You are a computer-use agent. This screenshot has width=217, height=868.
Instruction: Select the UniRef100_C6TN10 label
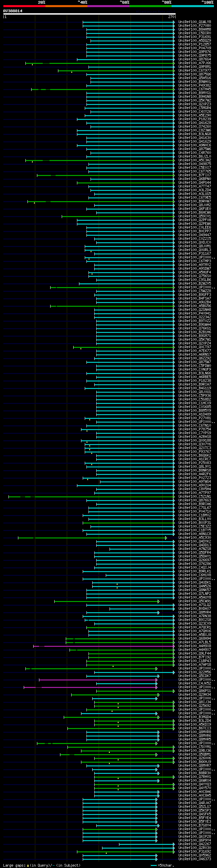195,425
